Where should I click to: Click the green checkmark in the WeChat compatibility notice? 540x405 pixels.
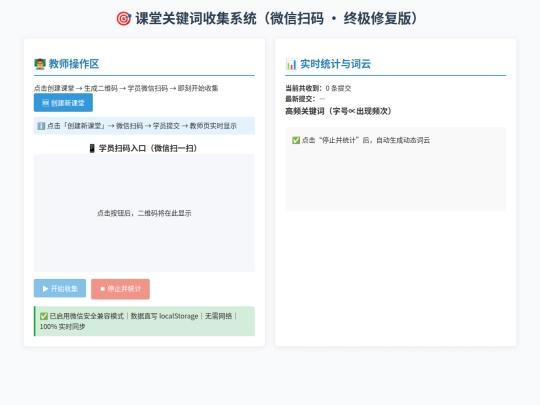[44, 316]
